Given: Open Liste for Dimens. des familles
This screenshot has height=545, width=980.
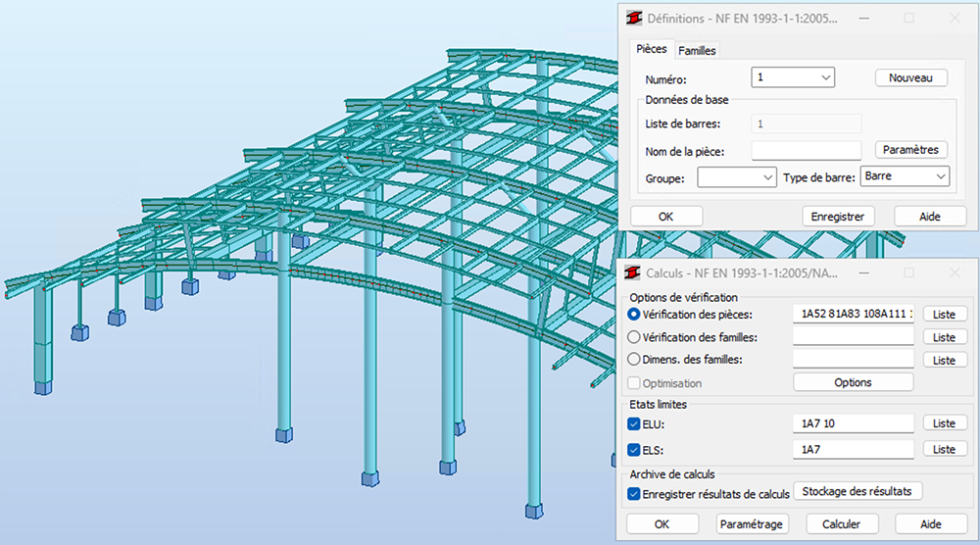Looking at the screenshot, I should coord(945,360).
